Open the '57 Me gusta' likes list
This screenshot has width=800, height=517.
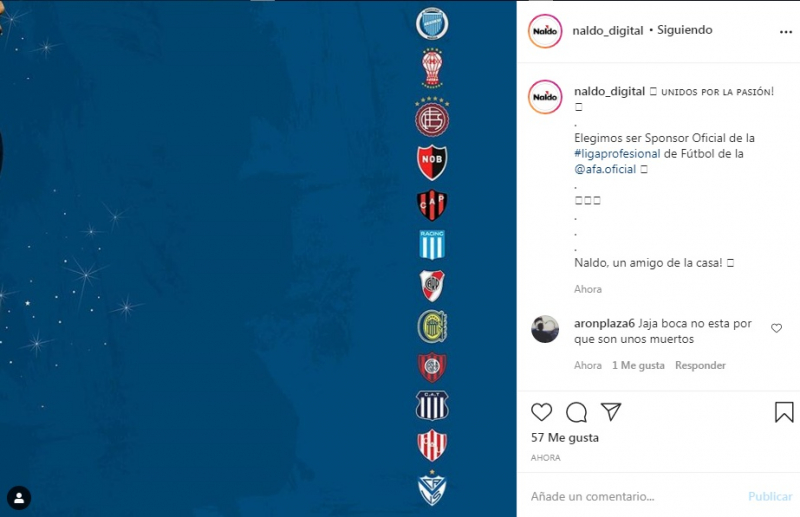pos(565,437)
